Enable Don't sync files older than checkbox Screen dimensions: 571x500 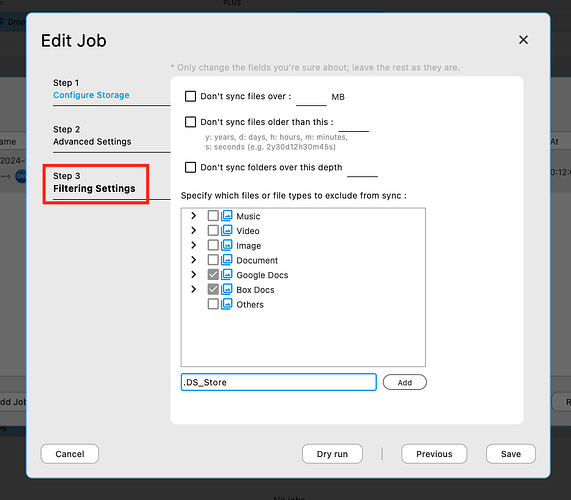pos(190,122)
